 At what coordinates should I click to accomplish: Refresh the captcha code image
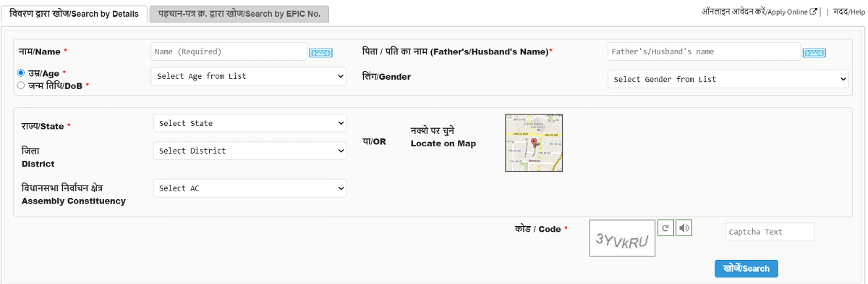[665, 228]
